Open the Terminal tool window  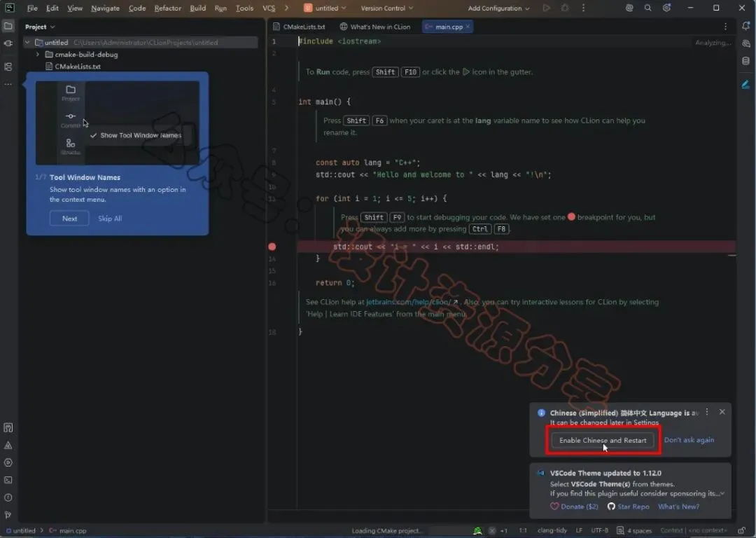coord(8,480)
